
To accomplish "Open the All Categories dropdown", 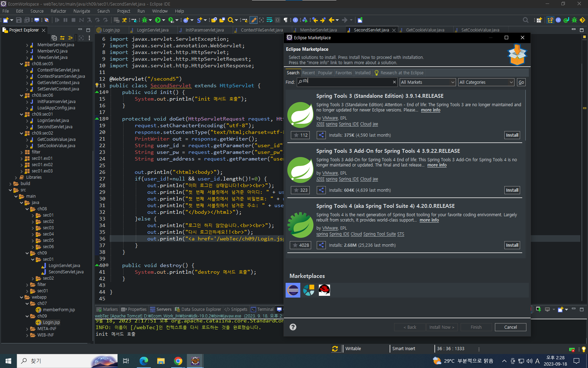I will click(x=486, y=82).
